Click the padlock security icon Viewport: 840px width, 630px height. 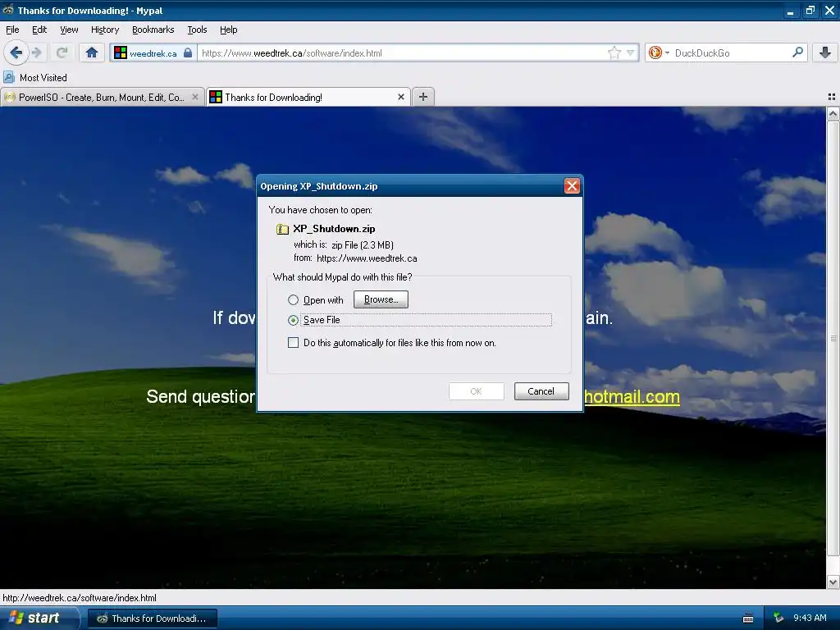click(x=188, y=52)
